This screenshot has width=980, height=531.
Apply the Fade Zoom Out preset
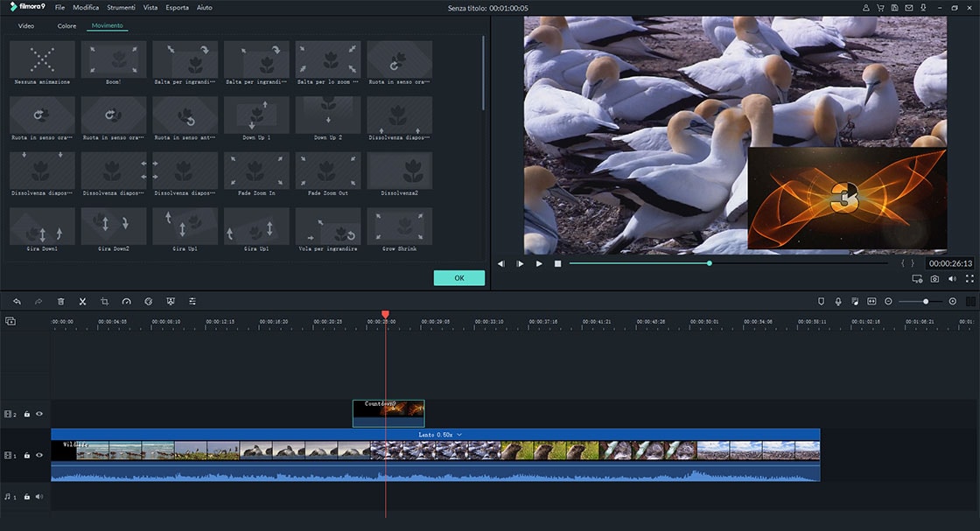click(328, 174)
